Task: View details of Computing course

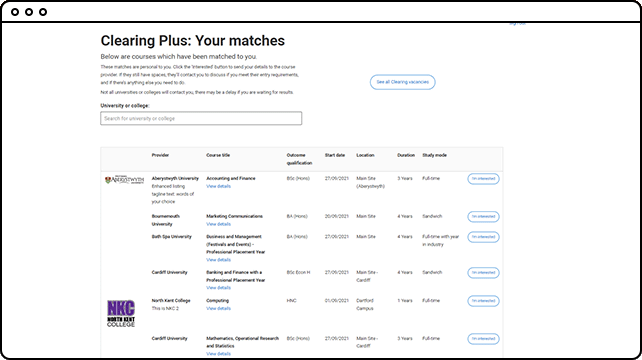Action: (x=218, y=308)
